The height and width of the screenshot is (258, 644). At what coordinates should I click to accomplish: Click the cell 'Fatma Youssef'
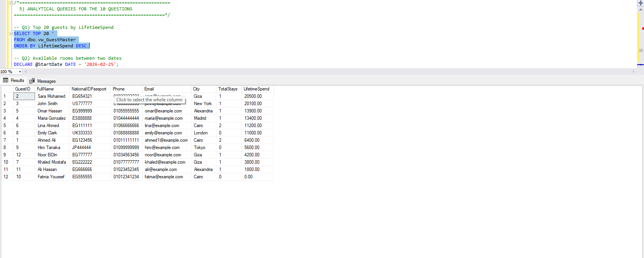tap(52, 177)
